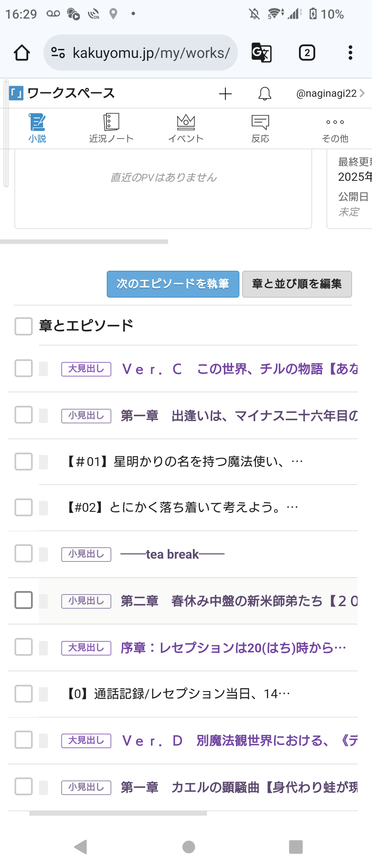The height and width of the screenshot is (868, 372).
Task: Click the 章と並び順を編集 button
Action: pyautogui.click(x=297, y=284)
